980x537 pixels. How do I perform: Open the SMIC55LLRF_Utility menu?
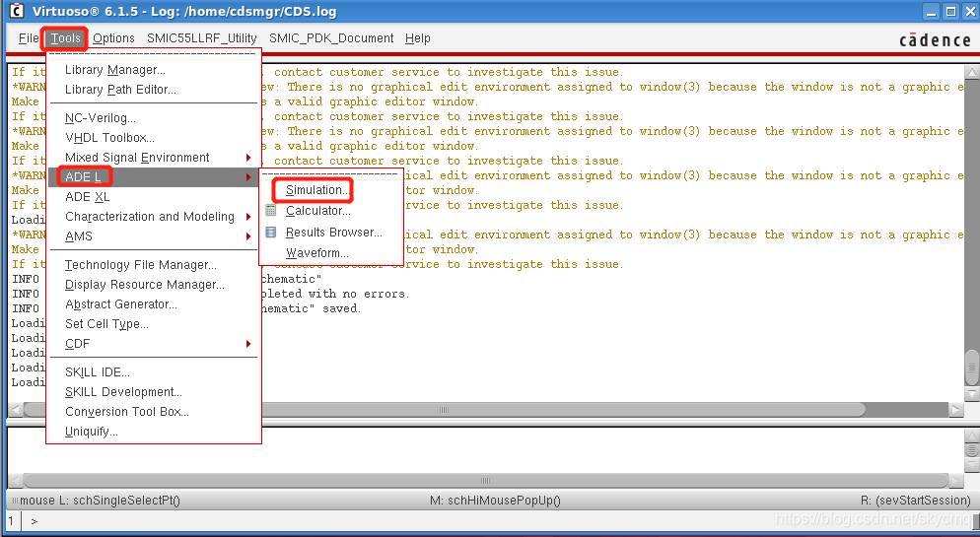(202, 38)
